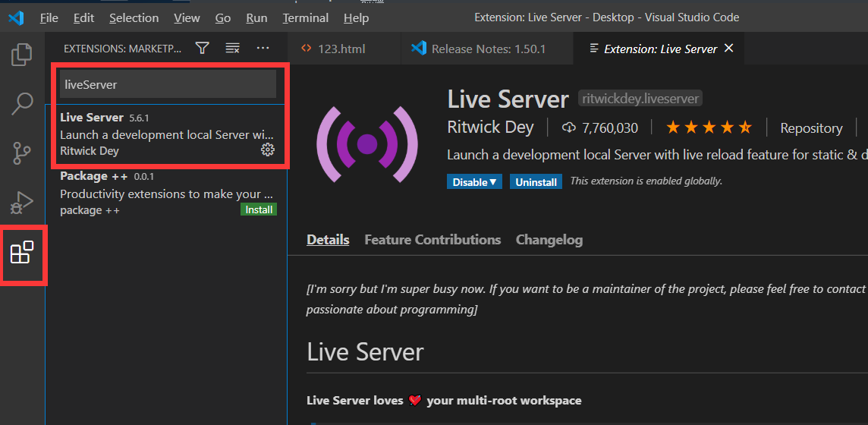Open Source Control view

(21, 153)
